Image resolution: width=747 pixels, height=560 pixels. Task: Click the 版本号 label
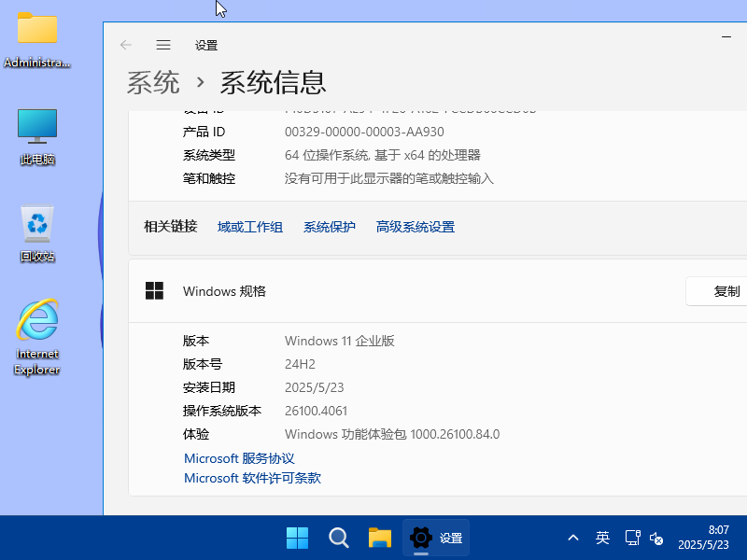click(x=203, y=364)
